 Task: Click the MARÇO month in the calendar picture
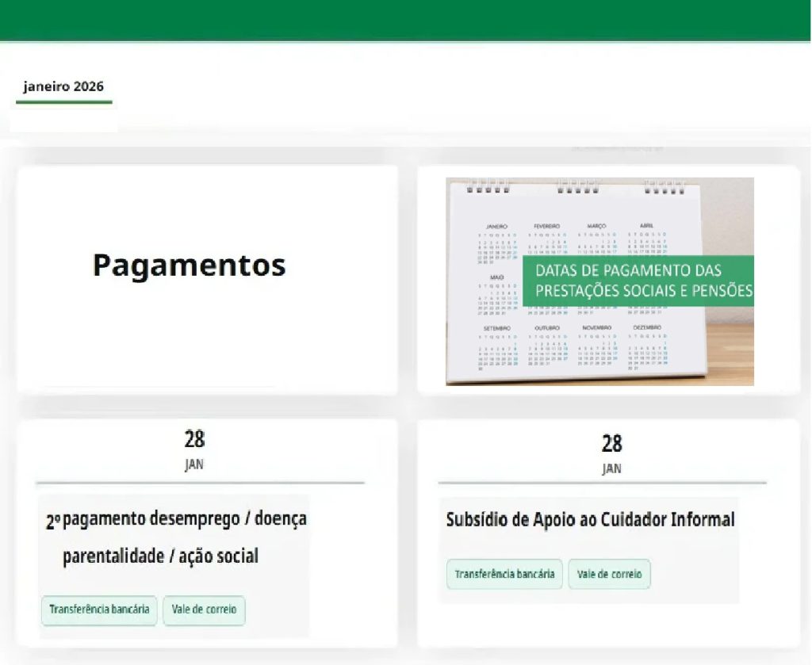596,227
